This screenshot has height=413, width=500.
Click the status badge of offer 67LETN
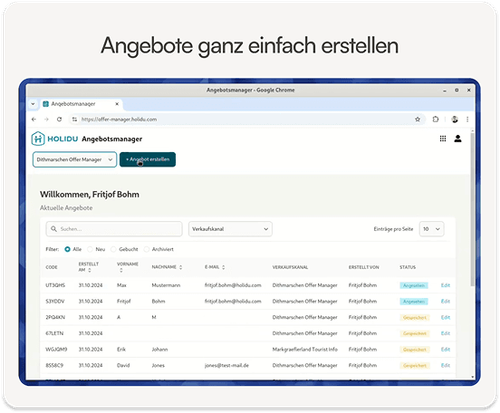(x=415, y=334)
